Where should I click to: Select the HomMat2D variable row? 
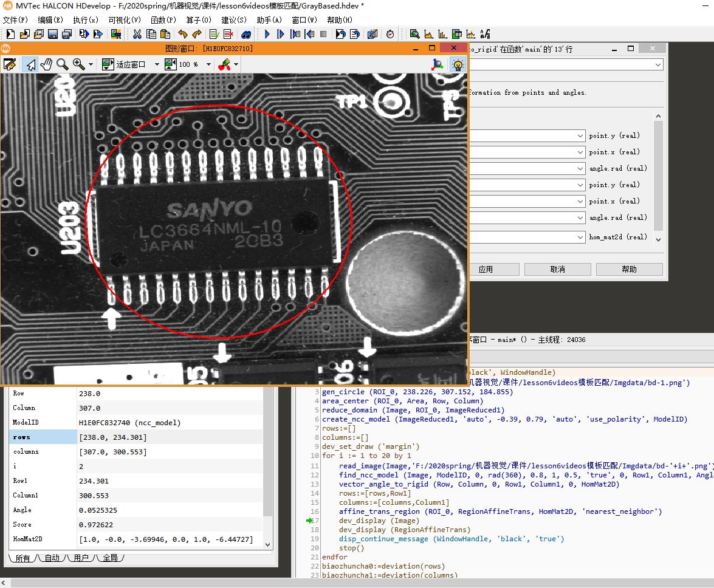pos(136,539)
